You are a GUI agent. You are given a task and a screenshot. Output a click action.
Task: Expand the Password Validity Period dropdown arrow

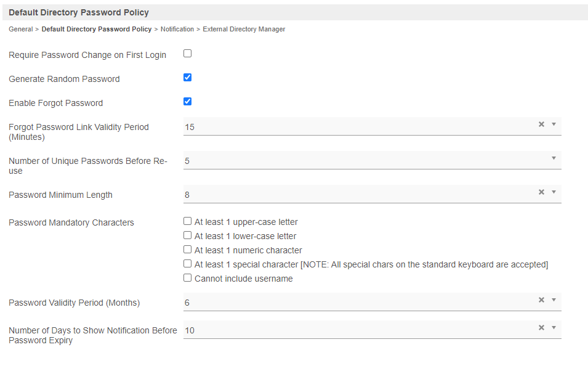[x=554, y=300]
